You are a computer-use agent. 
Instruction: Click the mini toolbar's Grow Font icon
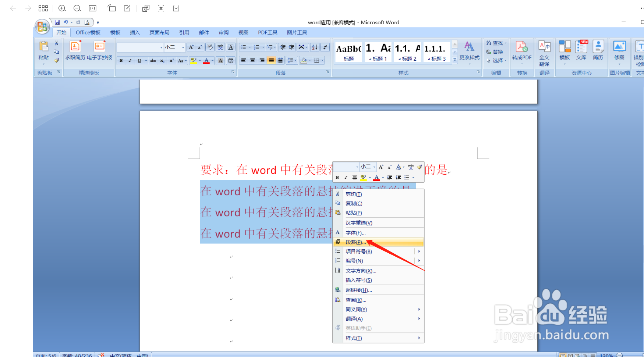[x=381, y=167]
